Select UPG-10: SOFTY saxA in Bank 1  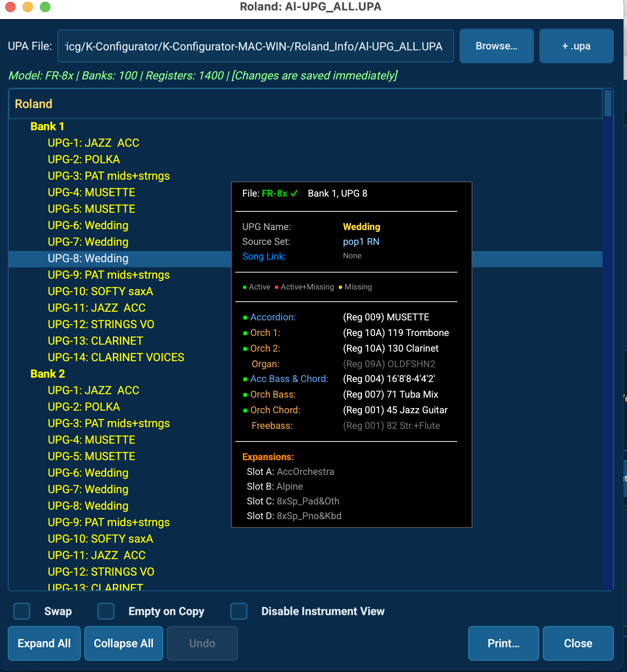[100, 291]
